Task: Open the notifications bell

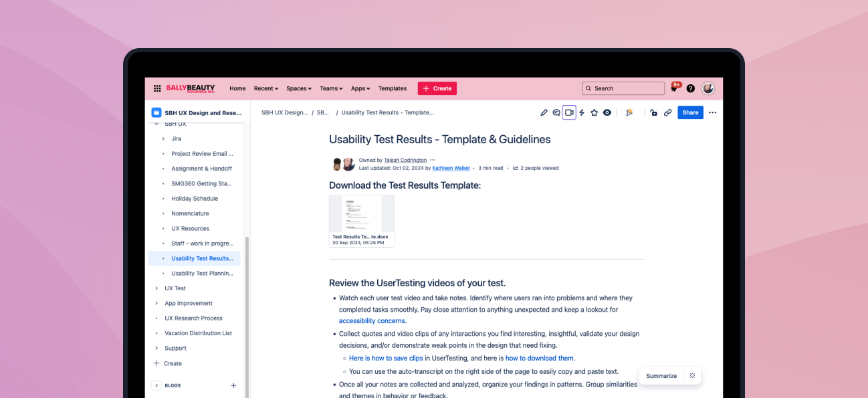Action: pos(674,88)
